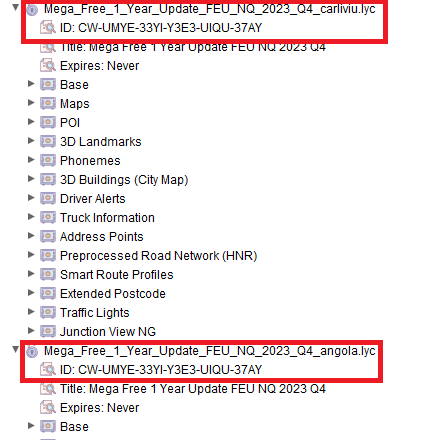The width and height of the screenshot is (436, 440).
Task: Click the 3D Landmarks package icon
Action: [x=48, y=142]
